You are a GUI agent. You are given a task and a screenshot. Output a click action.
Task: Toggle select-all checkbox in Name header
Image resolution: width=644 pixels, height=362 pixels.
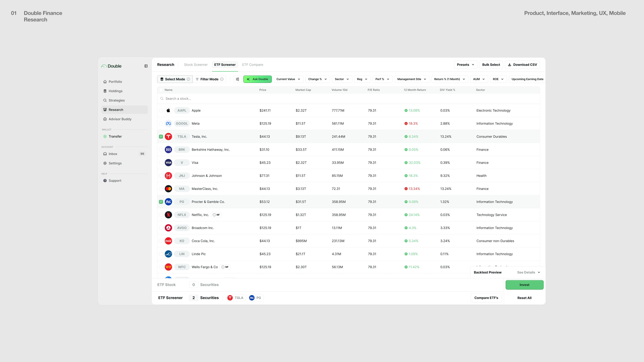point(161,90)
